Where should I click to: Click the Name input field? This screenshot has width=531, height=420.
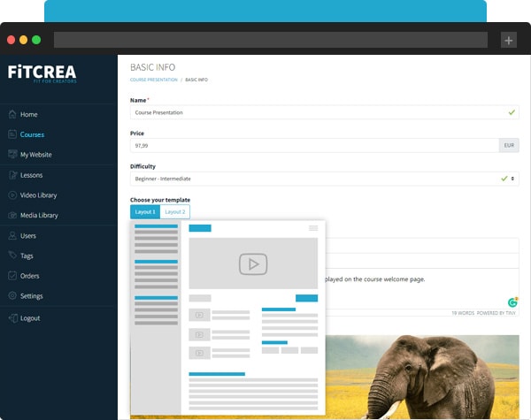click(x=325, y=112)
